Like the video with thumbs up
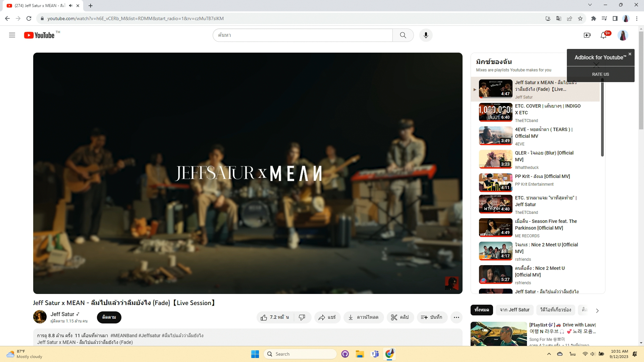The image size is (644, 362). 275,317
